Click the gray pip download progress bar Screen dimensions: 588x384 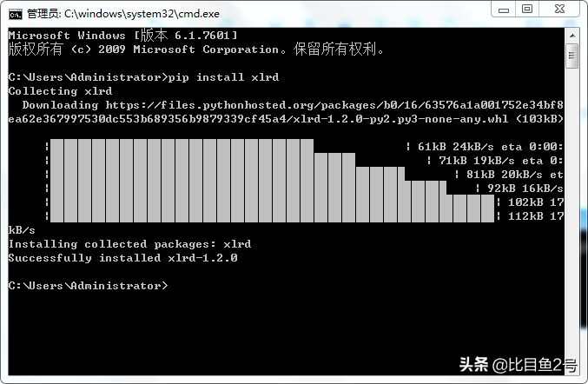click(272, 181)
